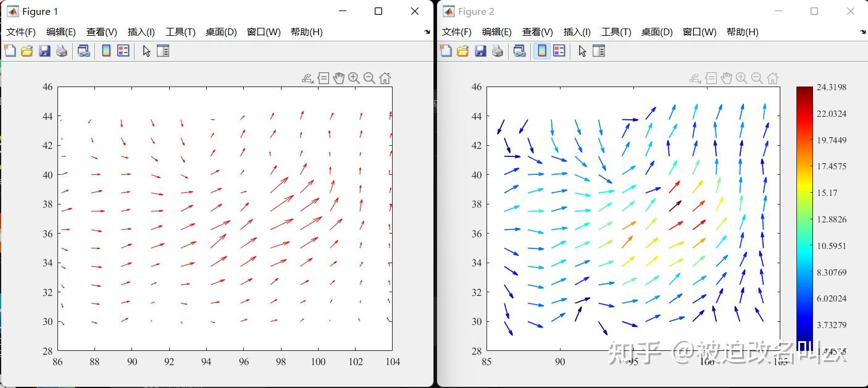Expand the 桌面(D) menu in Figure 1
Screen dimensions: 868x388
point(220,32)
